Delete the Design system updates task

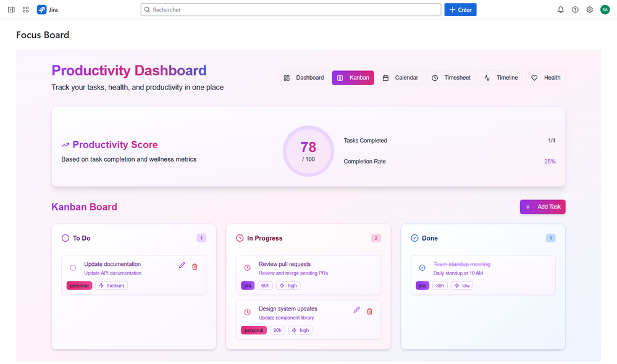click(369, 311)
